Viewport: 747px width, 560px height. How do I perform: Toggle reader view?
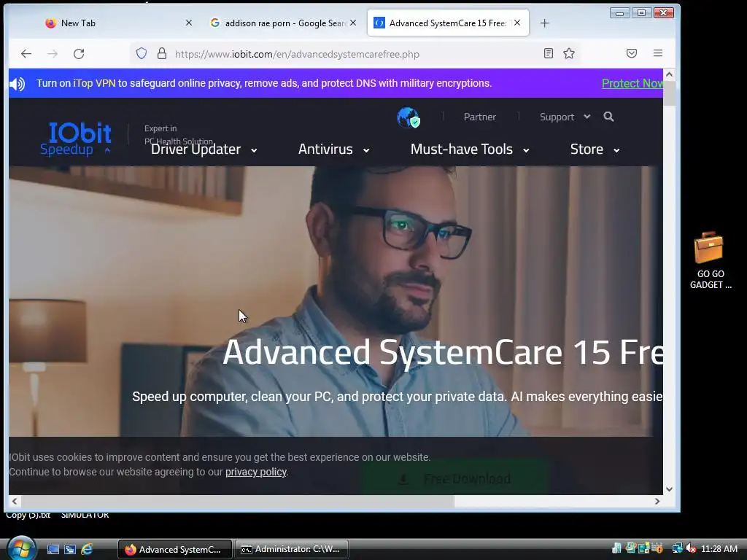(549, 53)
